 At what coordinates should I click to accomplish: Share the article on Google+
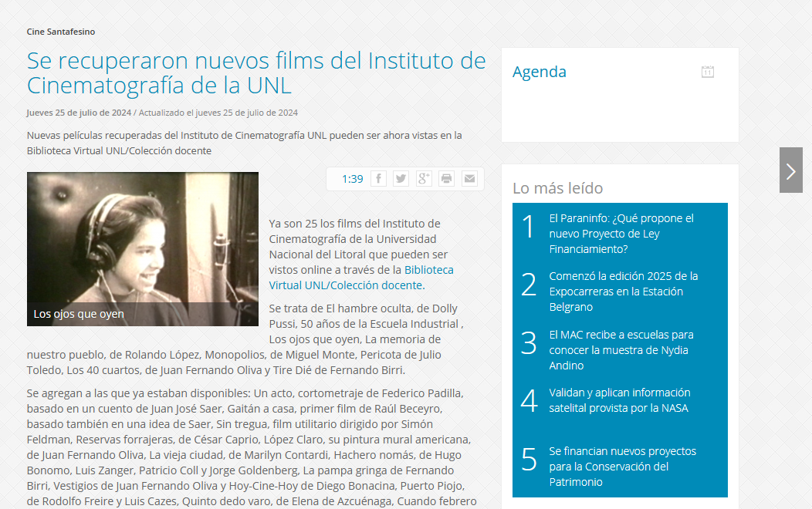click(423, 178)
